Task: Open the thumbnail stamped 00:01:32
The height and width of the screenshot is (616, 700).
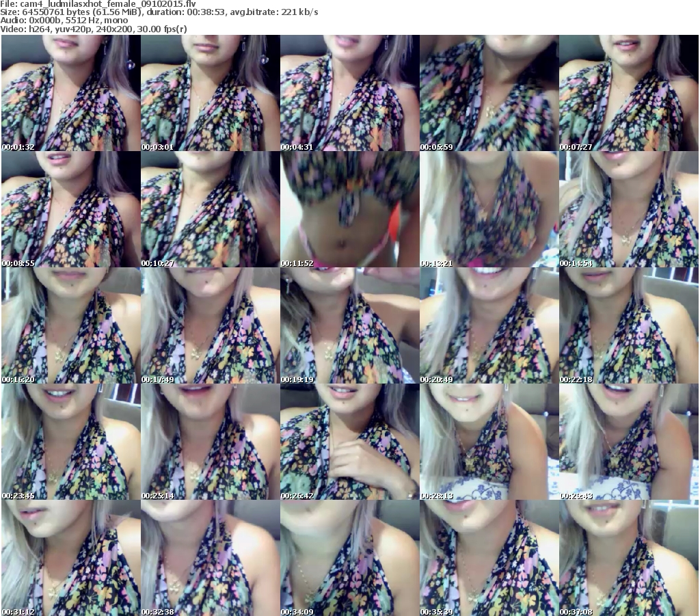Action: click(x=71, y=93)
